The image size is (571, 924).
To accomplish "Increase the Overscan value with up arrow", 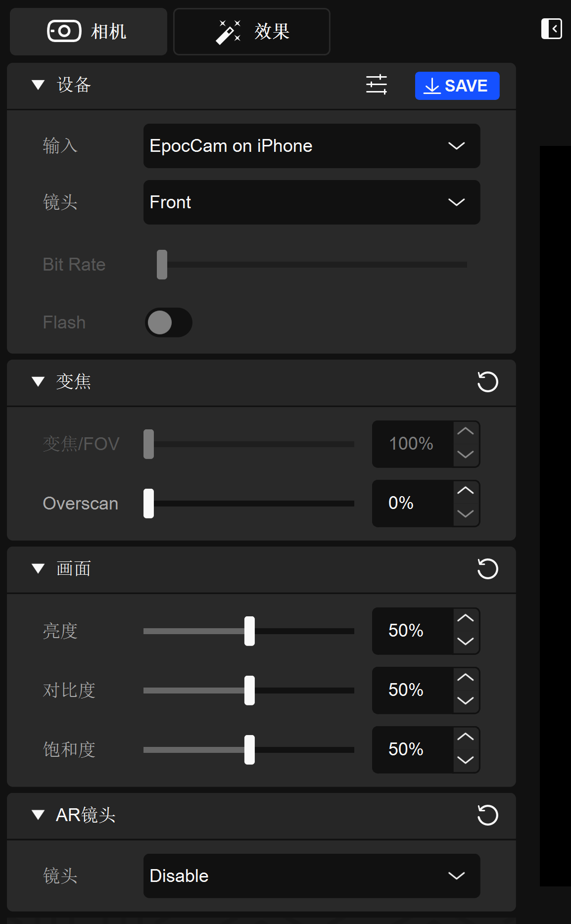I will coord(466,491).
